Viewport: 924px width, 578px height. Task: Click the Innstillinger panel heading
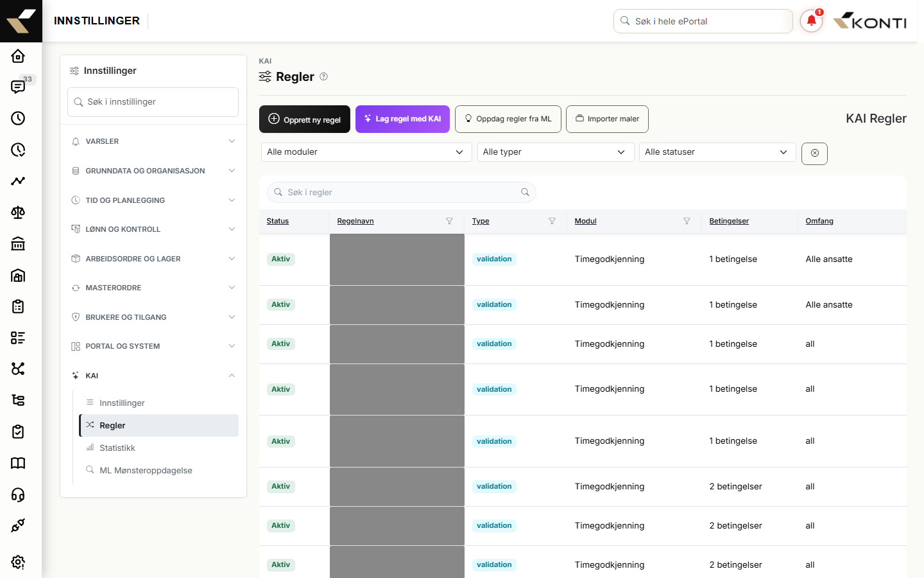pyautogui.click(x=110, y=71)
